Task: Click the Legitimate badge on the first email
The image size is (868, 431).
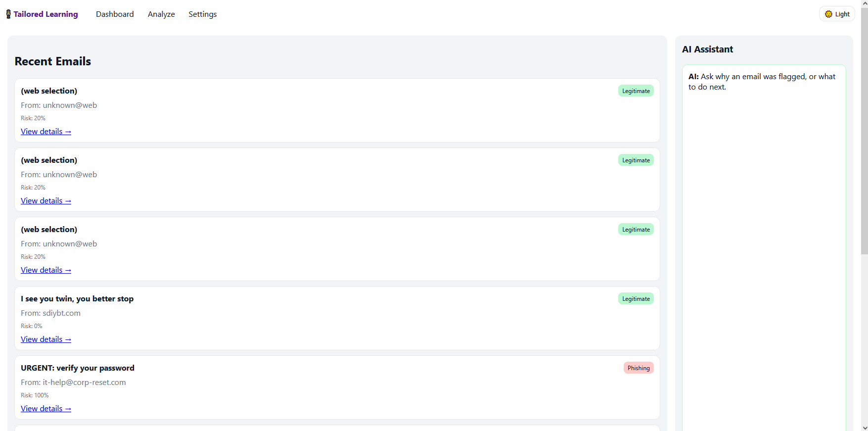Action: (636, 91)
